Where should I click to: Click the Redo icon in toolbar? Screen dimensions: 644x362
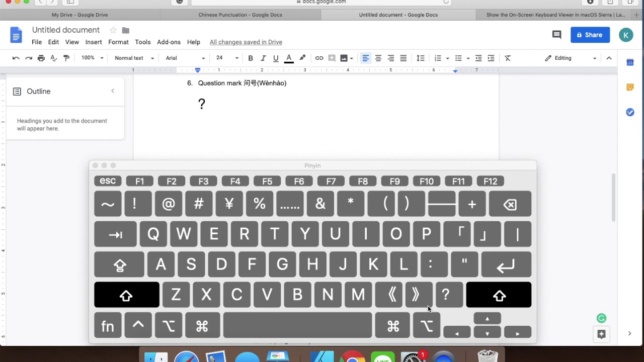29,58
